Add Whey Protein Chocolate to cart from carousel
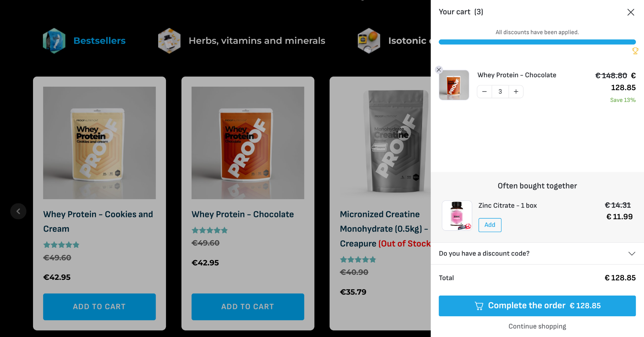 pyautogui.click(x=248, y=307)
